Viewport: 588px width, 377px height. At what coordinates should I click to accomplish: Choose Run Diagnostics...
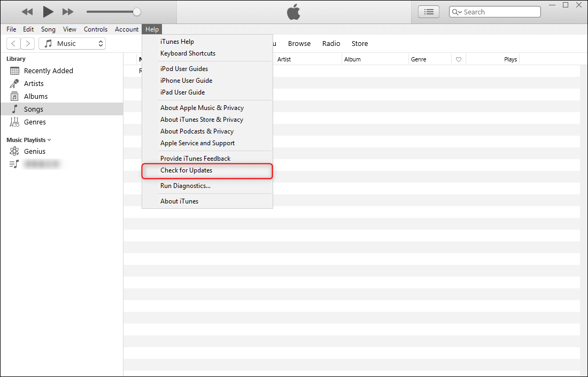coord(207,186)
